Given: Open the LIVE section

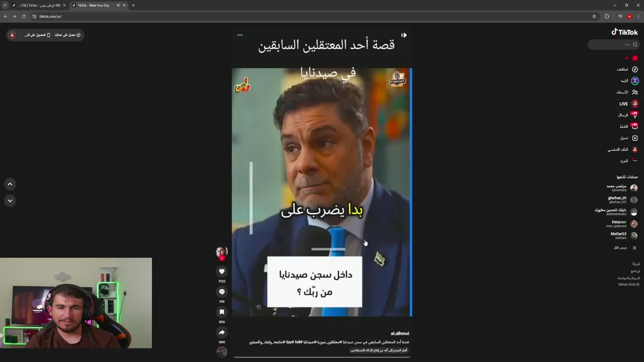Looking at the screenshot, I should click(x=629, y=104).
